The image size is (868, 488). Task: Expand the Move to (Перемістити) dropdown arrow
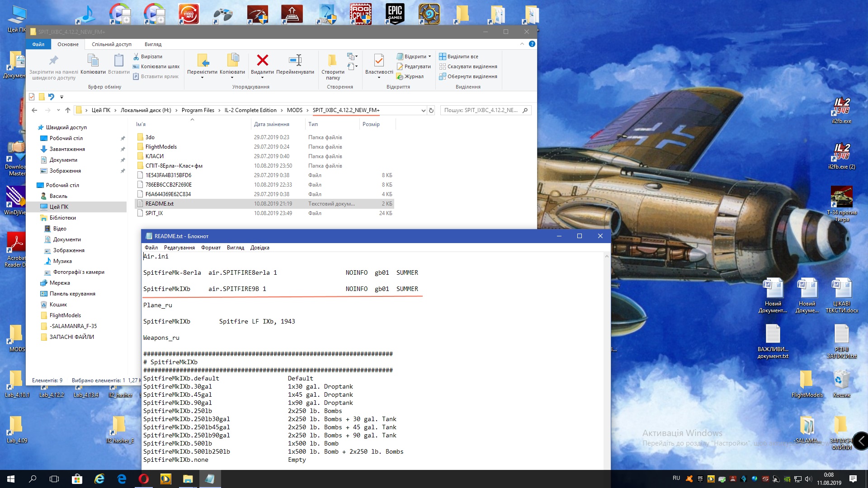click(202, 78)
